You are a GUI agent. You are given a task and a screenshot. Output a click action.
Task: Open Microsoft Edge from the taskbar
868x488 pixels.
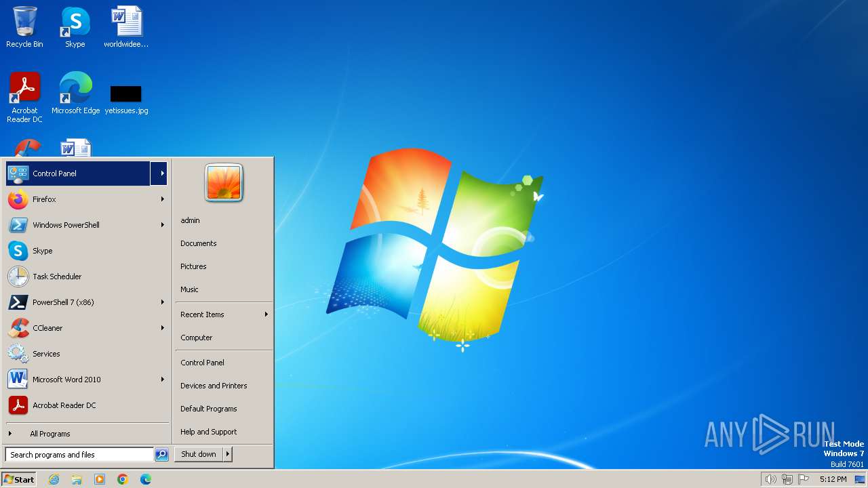[146, 479]
